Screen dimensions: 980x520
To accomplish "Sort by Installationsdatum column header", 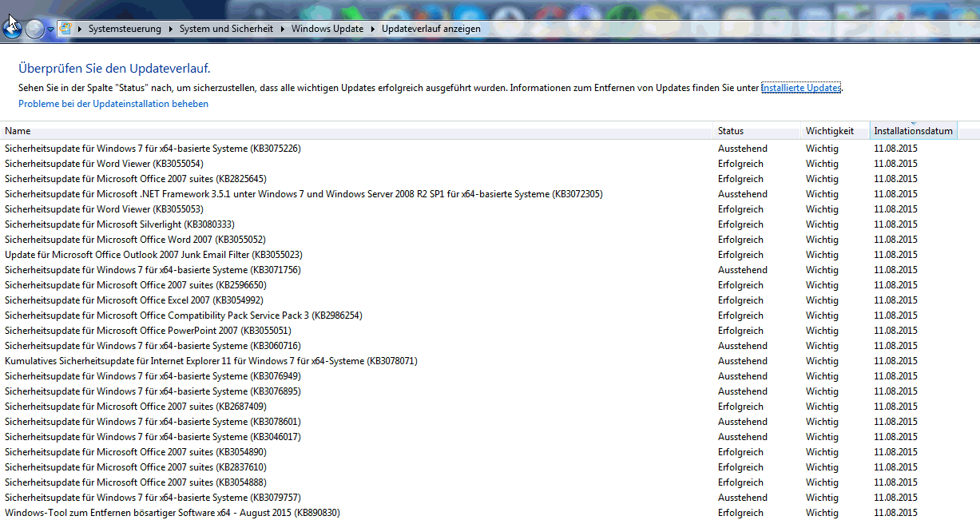I will pyautogui.click(x=912, y=131).
